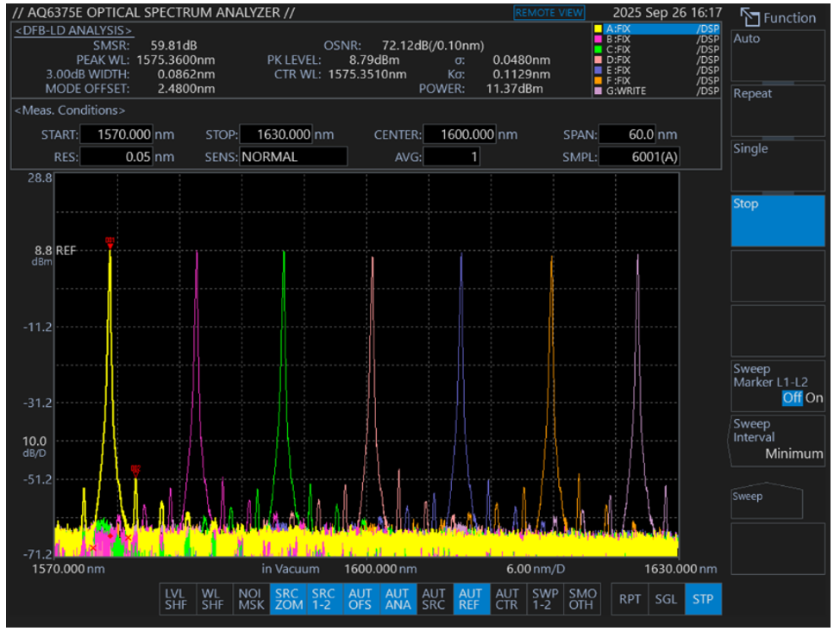Enable the AUT REF auto reference toggle
The width and height of the screenshot is (840, 631).
471,599
